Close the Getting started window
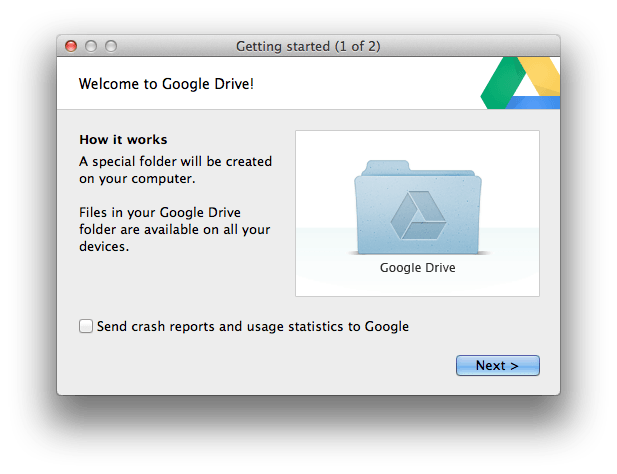This screenshot has height=474, width=617. pyautogui.click(x=71, y=46)
